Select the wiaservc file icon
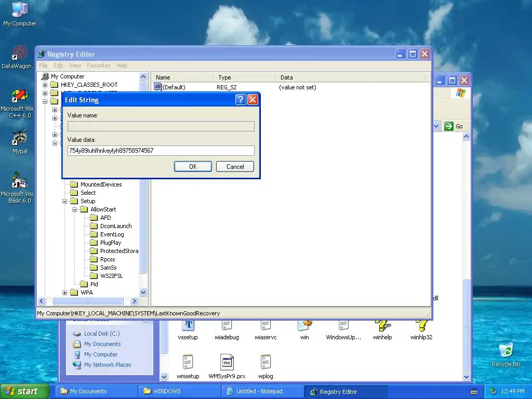 pyautogui.click(x=265, y=325)
